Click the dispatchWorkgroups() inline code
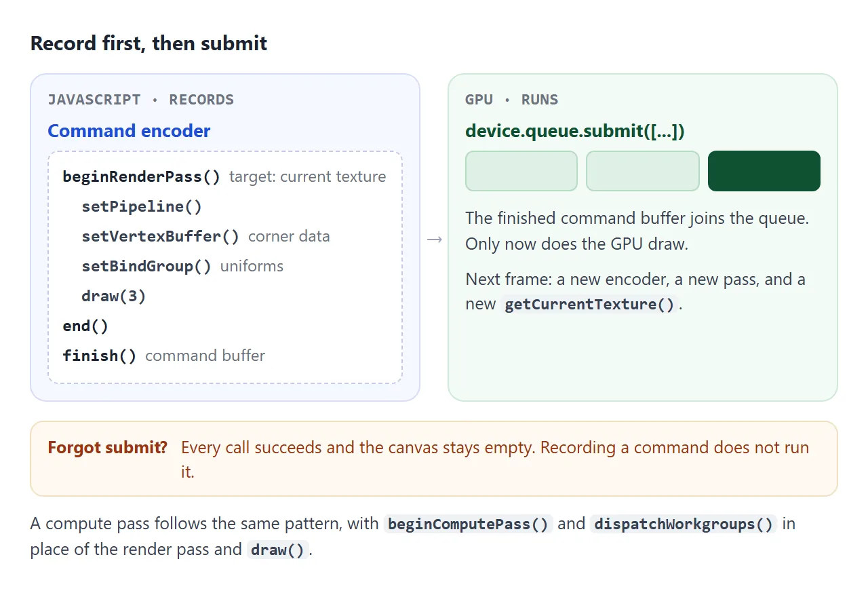This screenshot has width=868, height=593. pos(684,524)
